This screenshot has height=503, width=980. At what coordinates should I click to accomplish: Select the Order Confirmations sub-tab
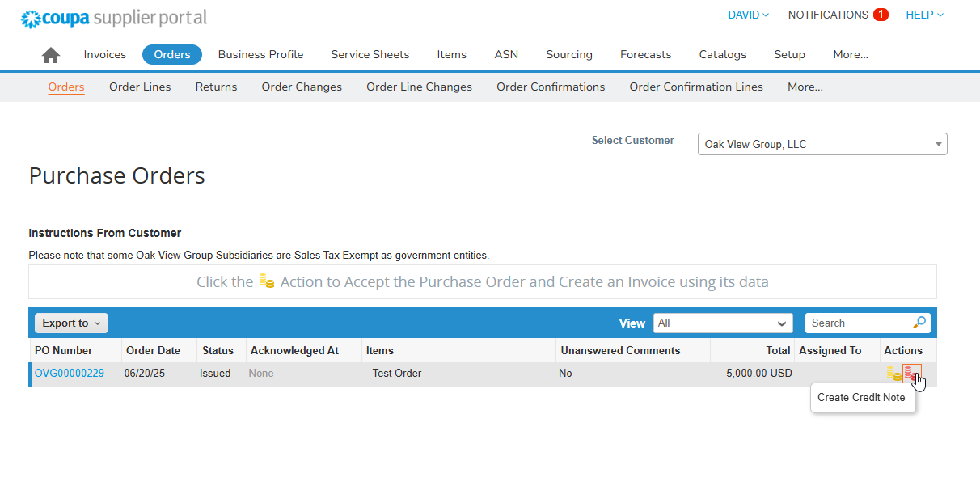click(551, 87)
